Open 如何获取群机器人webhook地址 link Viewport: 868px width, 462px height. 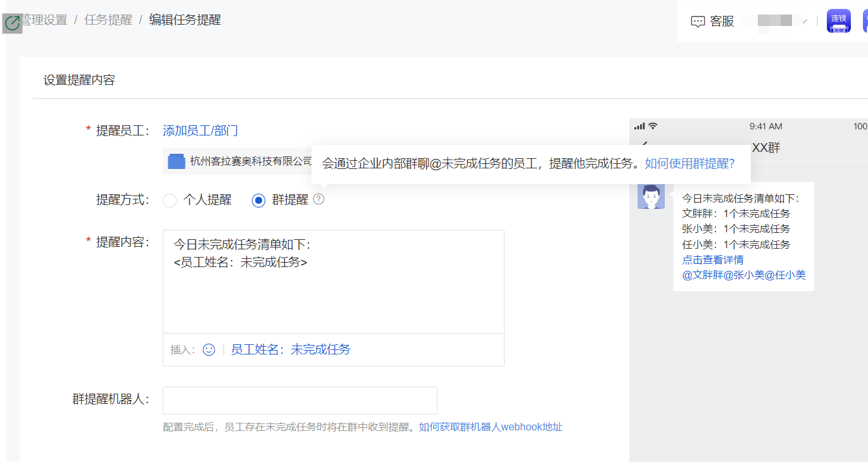[490, 427]
